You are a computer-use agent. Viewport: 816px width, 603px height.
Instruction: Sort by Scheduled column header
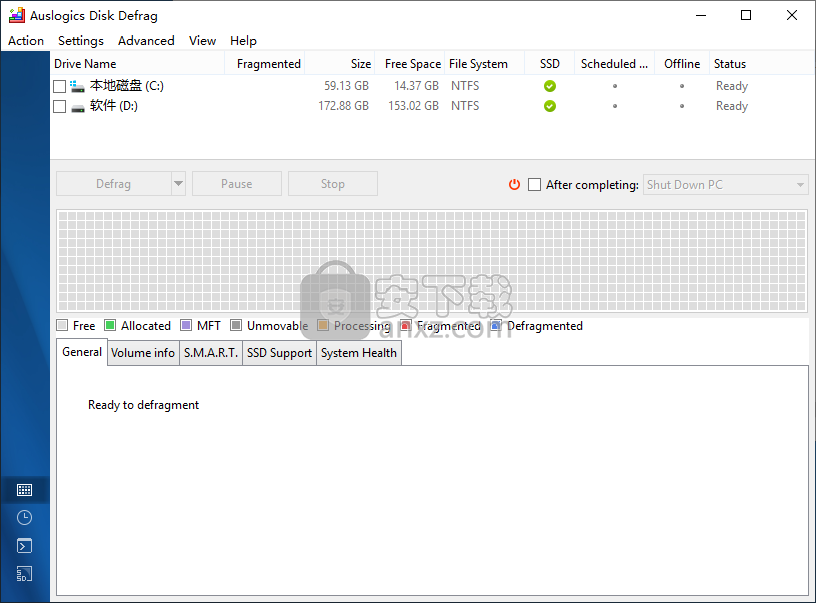click(x=615, y=63)
